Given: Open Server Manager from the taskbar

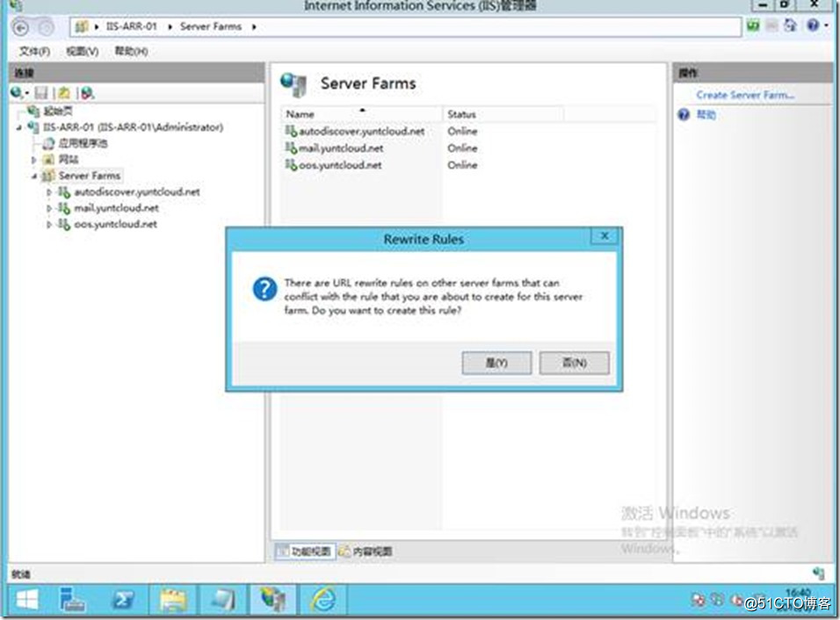Looking at the screenshot, I should (72, 600).
